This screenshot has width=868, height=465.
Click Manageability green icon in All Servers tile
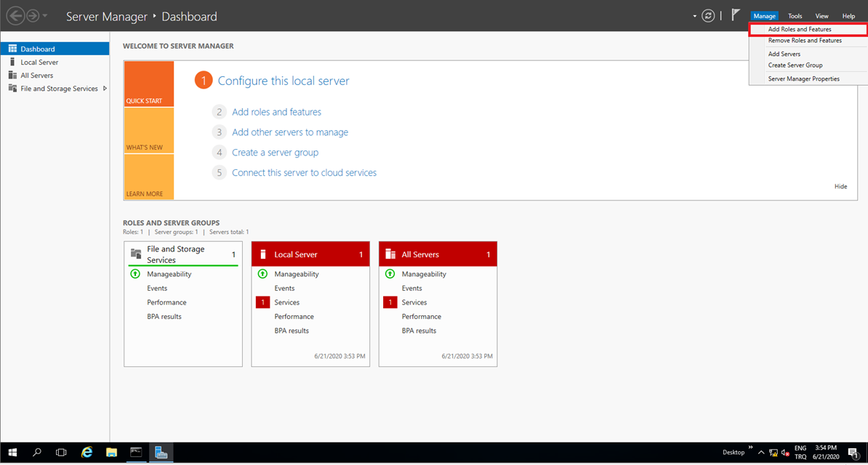[x=389, y=273]
